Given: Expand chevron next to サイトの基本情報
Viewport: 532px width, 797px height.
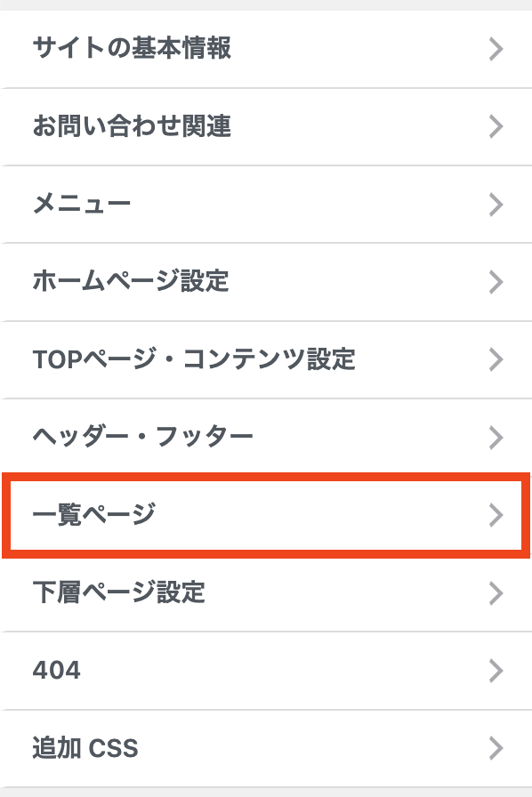Looking at the screenshot, I should [496, 49].
